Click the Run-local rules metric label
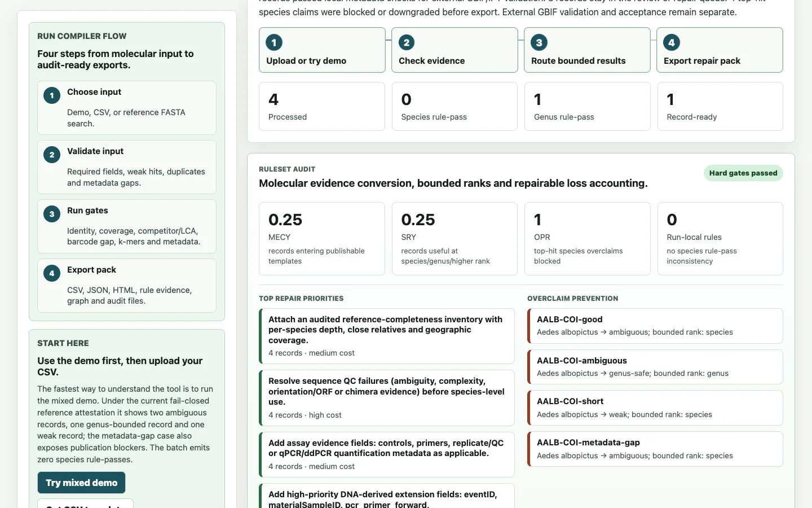Viewport: 812px width, 508px height. tap(694, 237)
